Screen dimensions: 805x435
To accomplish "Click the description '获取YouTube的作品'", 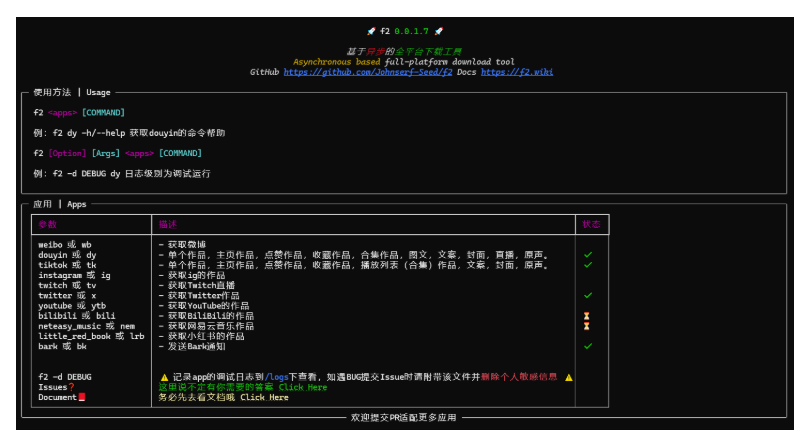I will tap(208, 306).
